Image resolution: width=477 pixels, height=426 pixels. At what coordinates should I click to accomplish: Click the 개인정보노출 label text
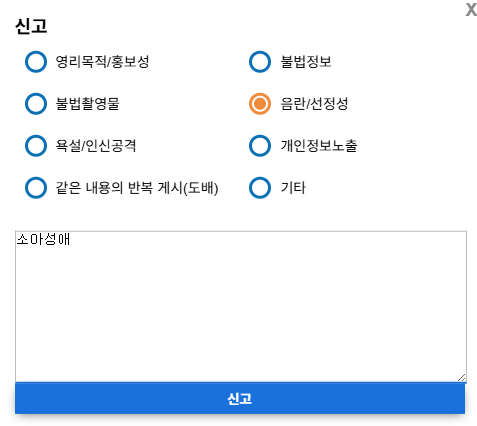(319, 146)
